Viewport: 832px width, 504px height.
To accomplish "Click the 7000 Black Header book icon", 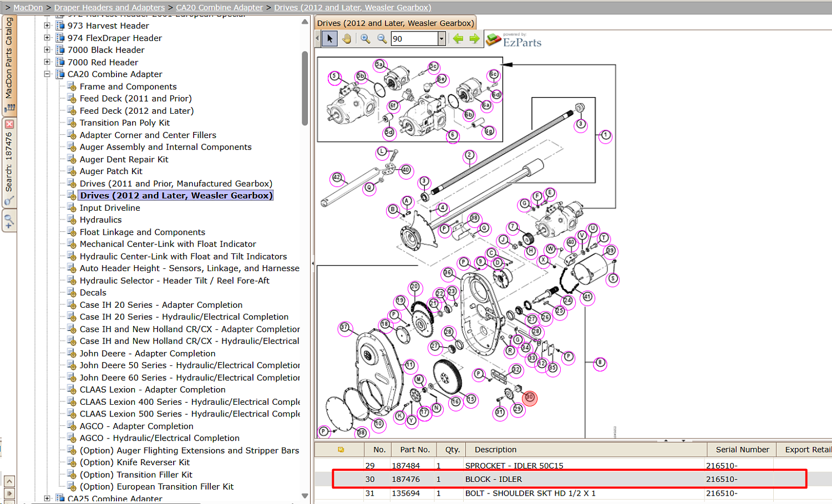I will click(x=60, y=50).
